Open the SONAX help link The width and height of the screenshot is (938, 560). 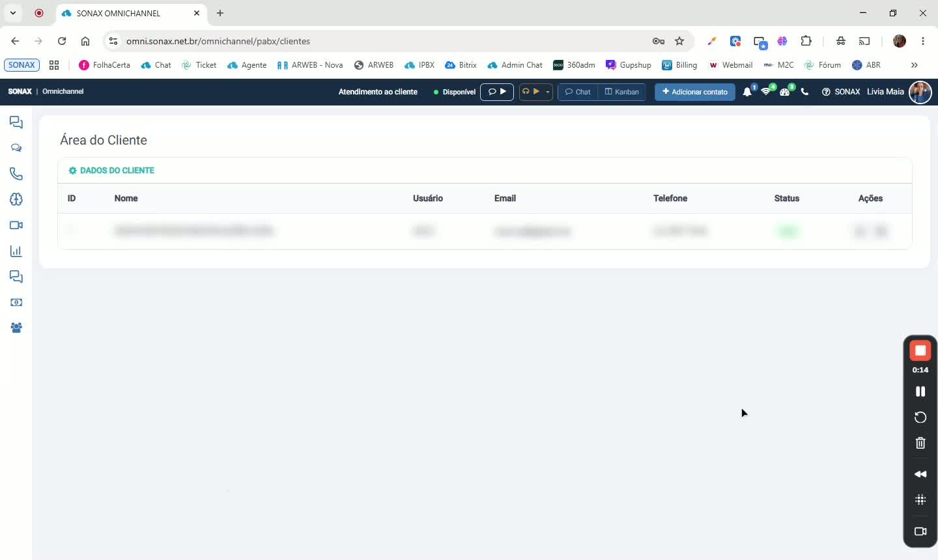pyautogui.click(x=841, y=92)
